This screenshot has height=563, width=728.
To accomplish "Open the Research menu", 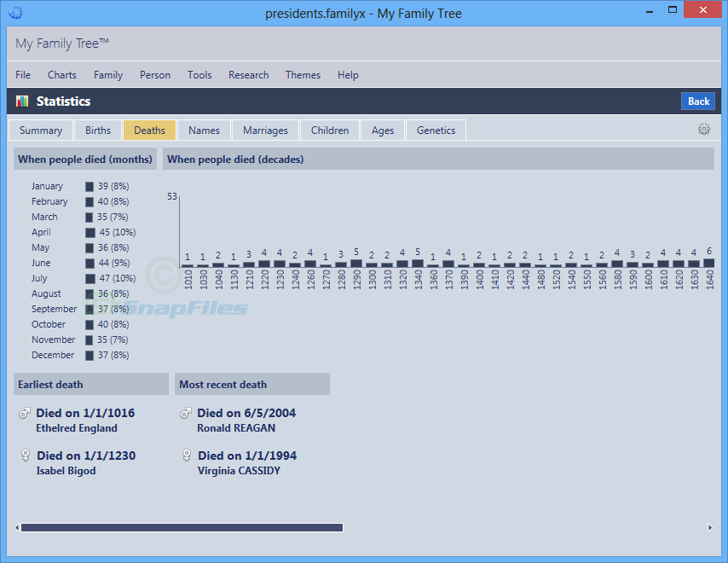I will (248, 75).
